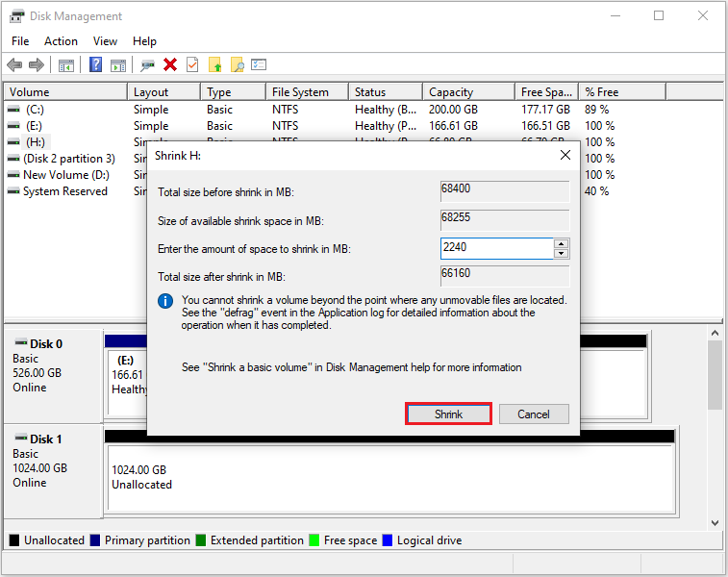Click the blue info icon in dialog
728x577 pixels.
click(165, 301)
